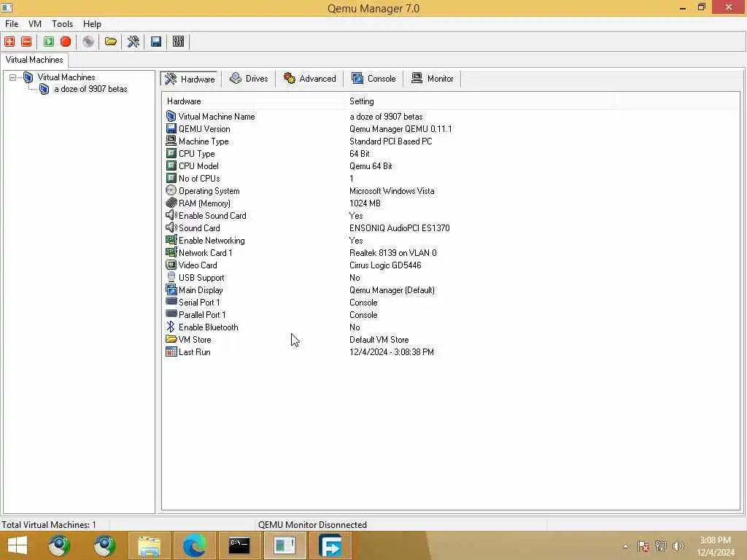The image size is (747, 560).
Task: Click the network tray icon
Action: point(661,545)
